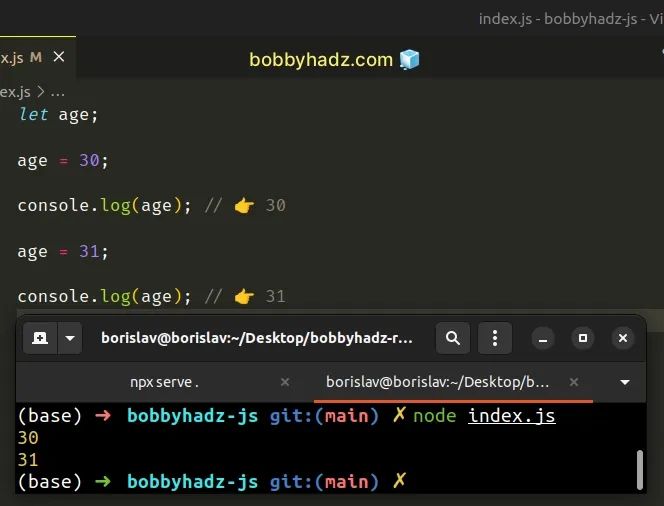Close the borislav@borislav terminal tab
The image size is (664, 506).
(x=574, y=382)
